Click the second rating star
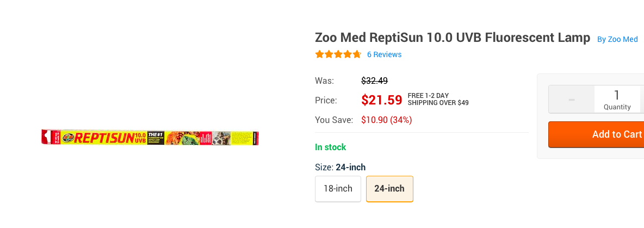 pyautogui.click(x=329, y=54)
